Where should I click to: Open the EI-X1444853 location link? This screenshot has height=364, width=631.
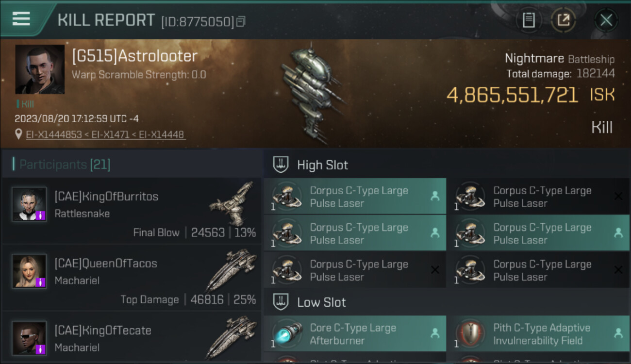54,134
